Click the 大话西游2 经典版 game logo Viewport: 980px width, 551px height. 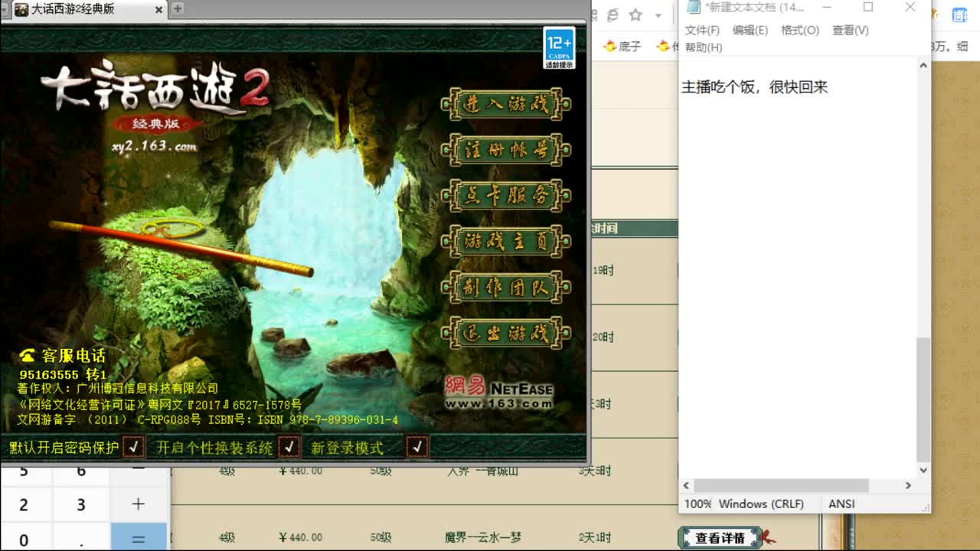pyautogui.click(x=155, y=96)
